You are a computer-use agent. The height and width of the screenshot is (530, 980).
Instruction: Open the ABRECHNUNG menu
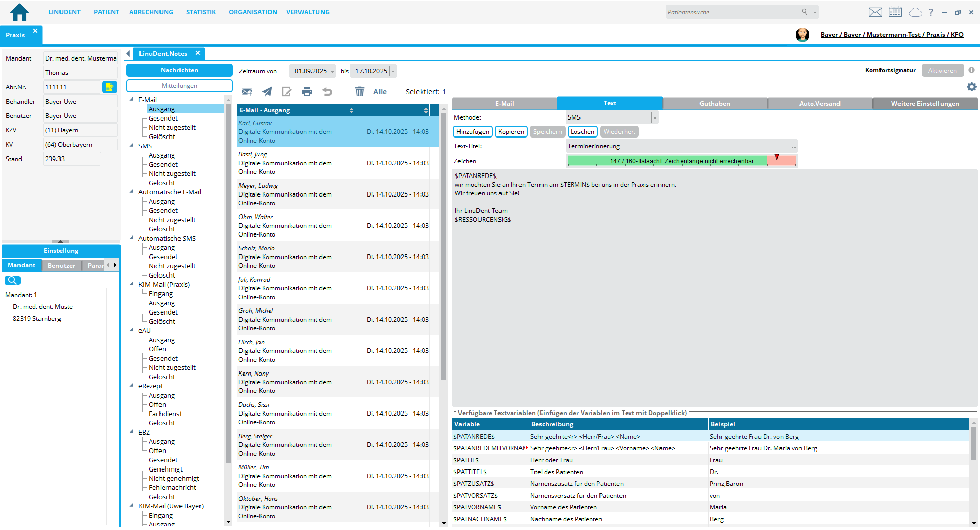tap(151, 12)
